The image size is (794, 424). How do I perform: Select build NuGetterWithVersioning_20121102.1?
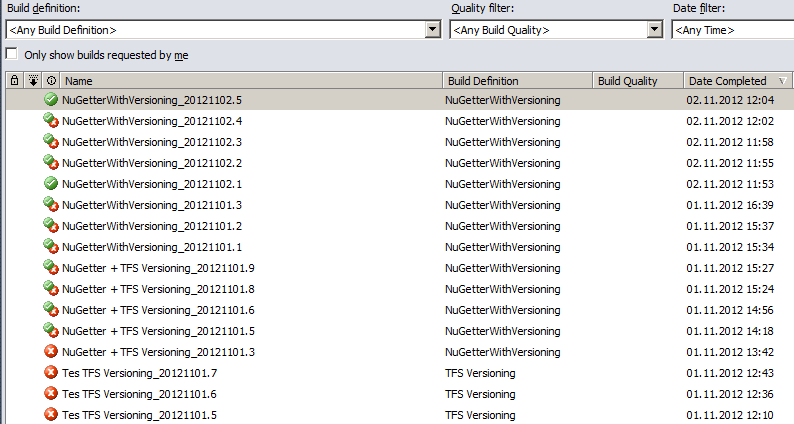(x=151, y=184)
